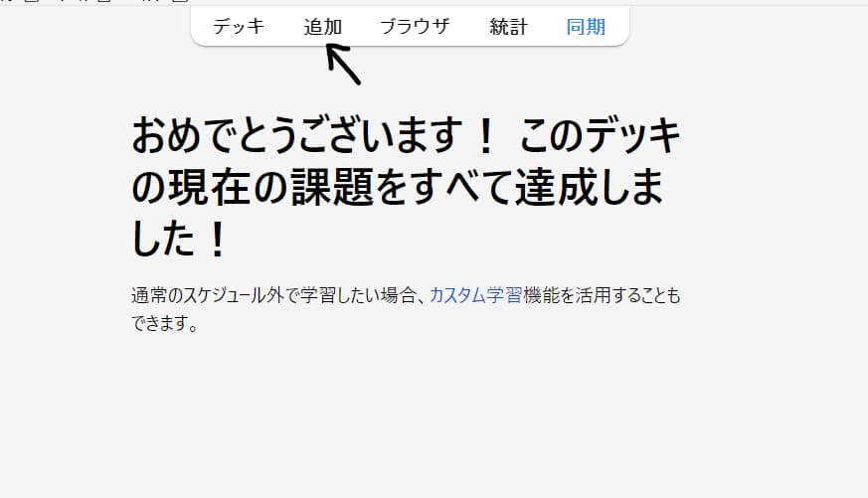Choose ブラウザ in the navigation bar

[416, 26]
